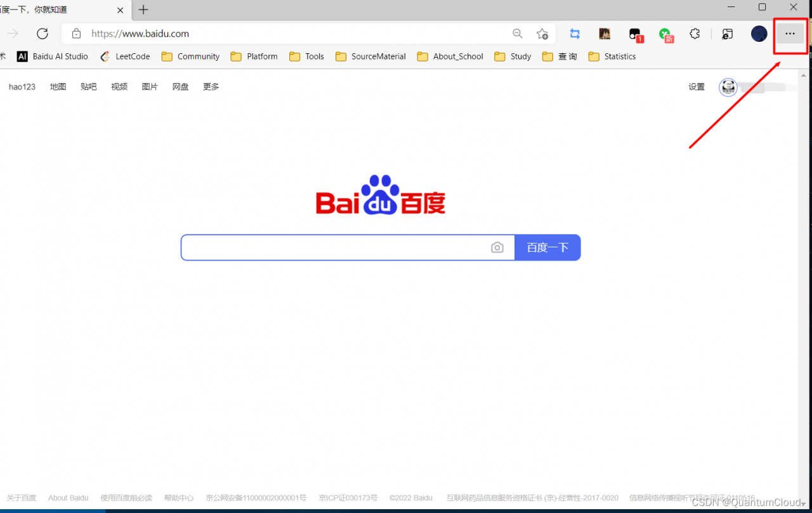Open the 使用百度前必读 footer link
812x513 pixels.
click(126, 498)
